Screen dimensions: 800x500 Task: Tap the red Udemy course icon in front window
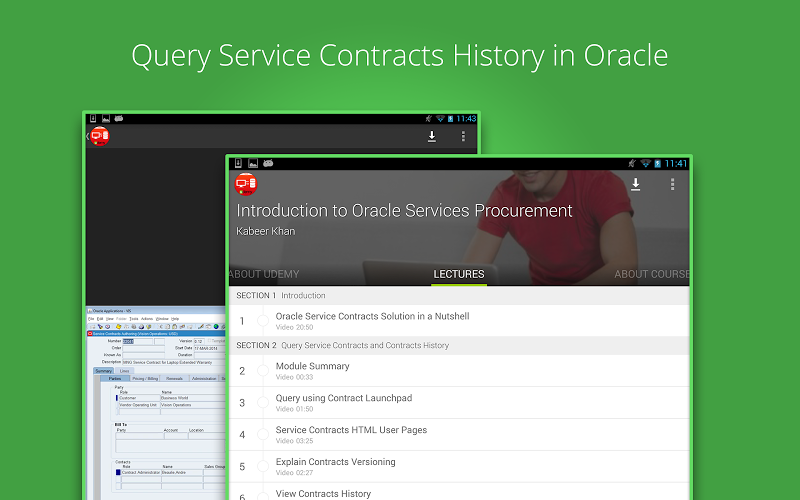tap(245, 184)
